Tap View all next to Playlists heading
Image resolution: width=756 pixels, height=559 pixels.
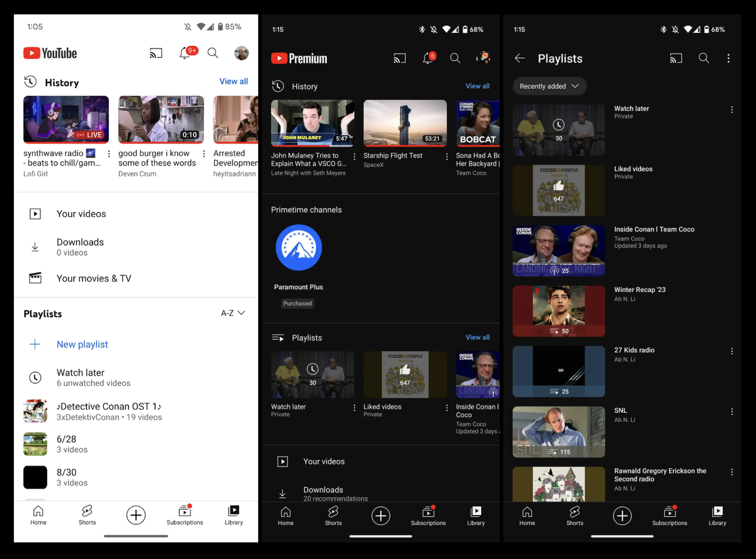[478, 337]
